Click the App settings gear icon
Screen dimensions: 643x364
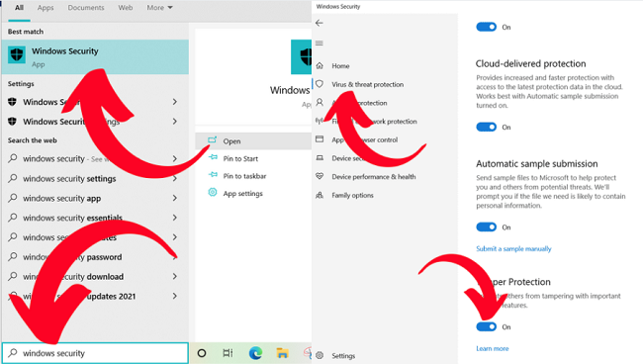213,192
